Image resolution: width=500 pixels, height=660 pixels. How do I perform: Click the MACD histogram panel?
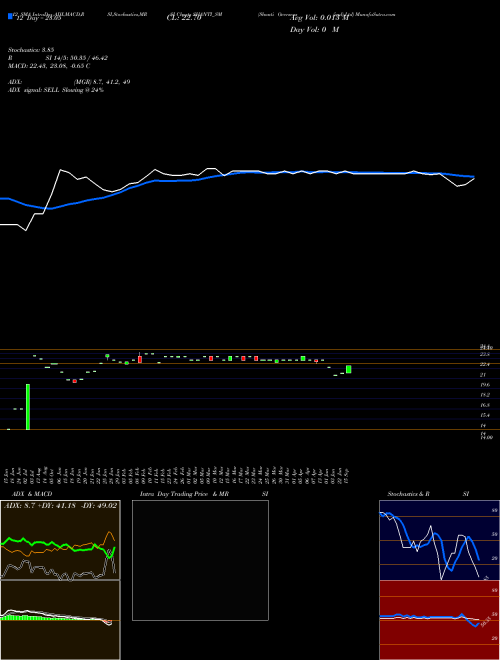(60, 620)
